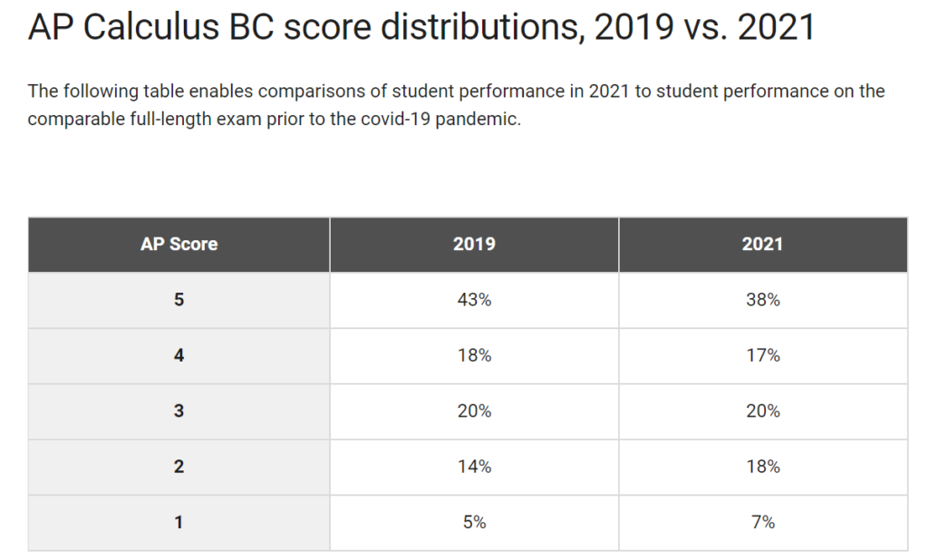Click the 17% cell in 2021 column
928x560 pixels.
(x=762, y=355)
